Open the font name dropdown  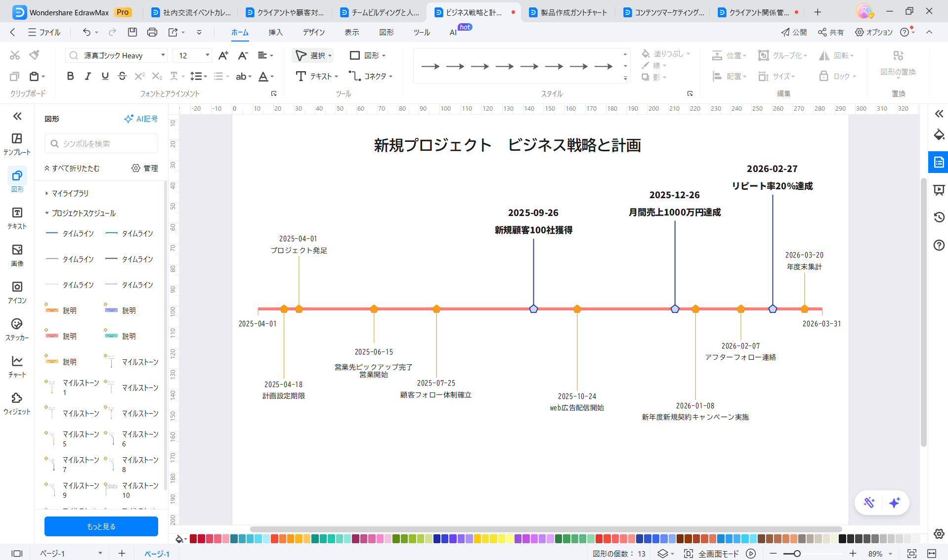tap(163, 55)
